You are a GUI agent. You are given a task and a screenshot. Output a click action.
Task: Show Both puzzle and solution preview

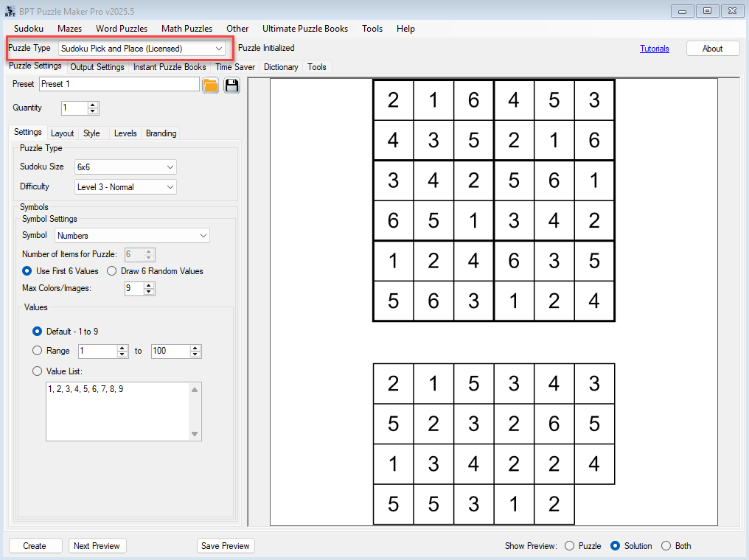(x=666, y=546)
